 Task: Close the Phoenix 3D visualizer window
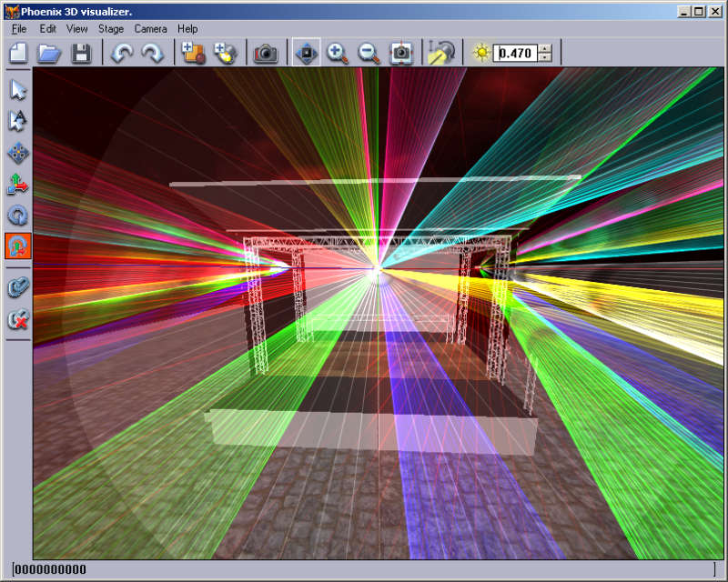[715, 12]
